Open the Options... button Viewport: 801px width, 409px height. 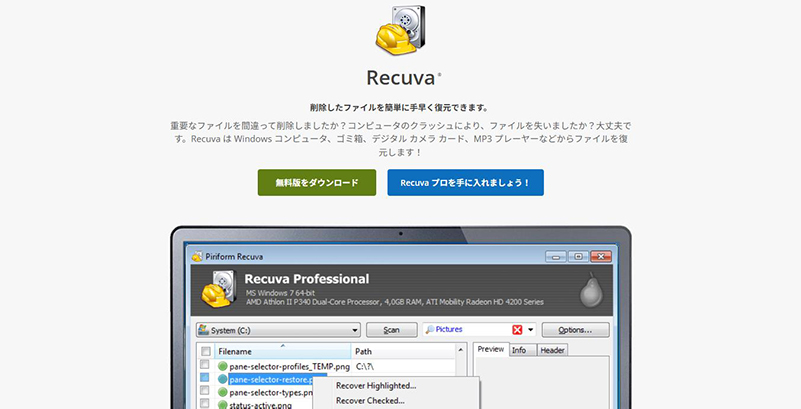click(575, 330)
